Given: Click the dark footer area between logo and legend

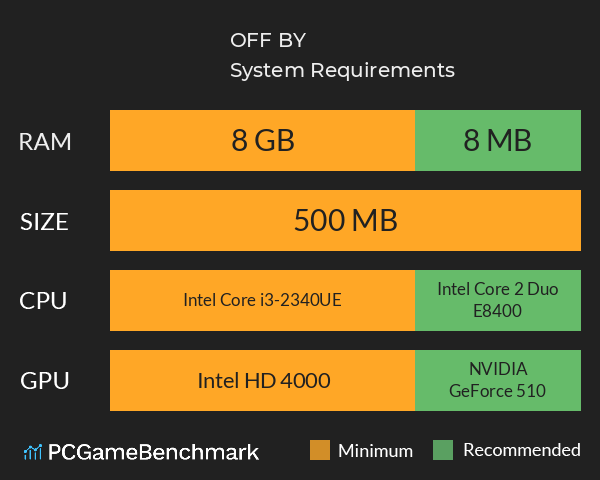Looking at the screenshot, I should coord(285,452).
